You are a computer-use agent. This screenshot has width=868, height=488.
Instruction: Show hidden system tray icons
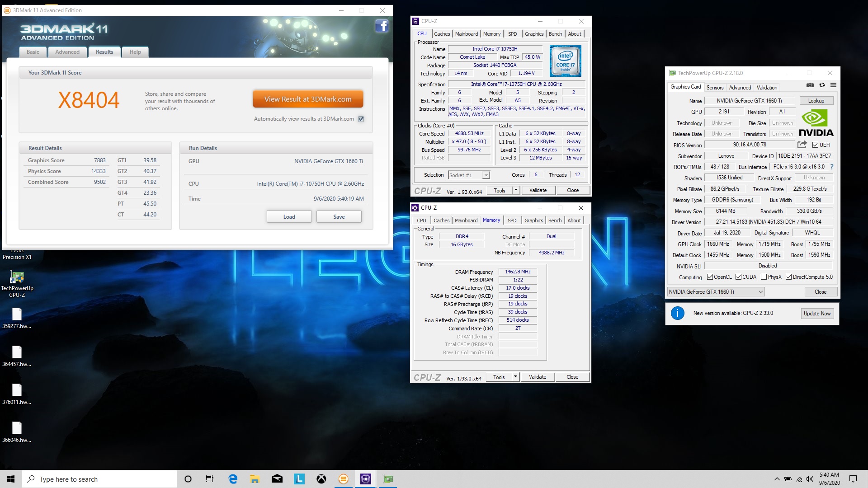[x=777, y=479]
